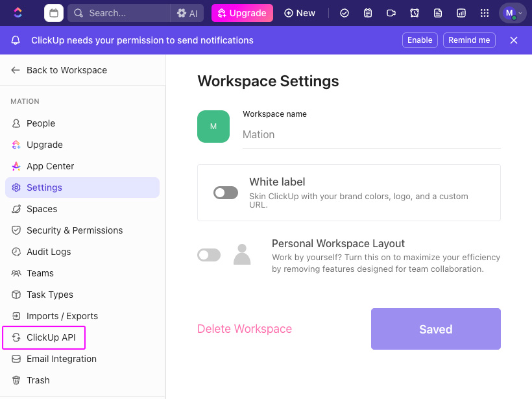Image resolution: width=532 pixels, height=399 pixels.
Task: Edit the Workspace name field
Action: tap(372, 135)
